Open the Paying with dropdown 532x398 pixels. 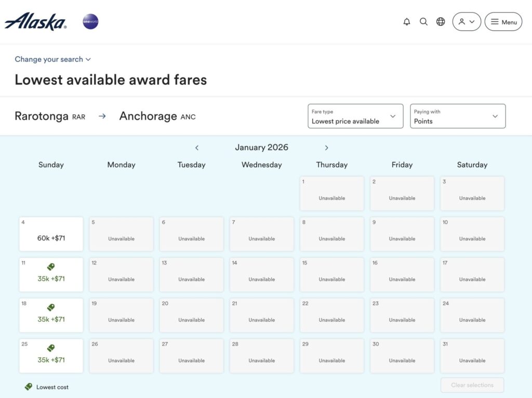tap(458, 116)
